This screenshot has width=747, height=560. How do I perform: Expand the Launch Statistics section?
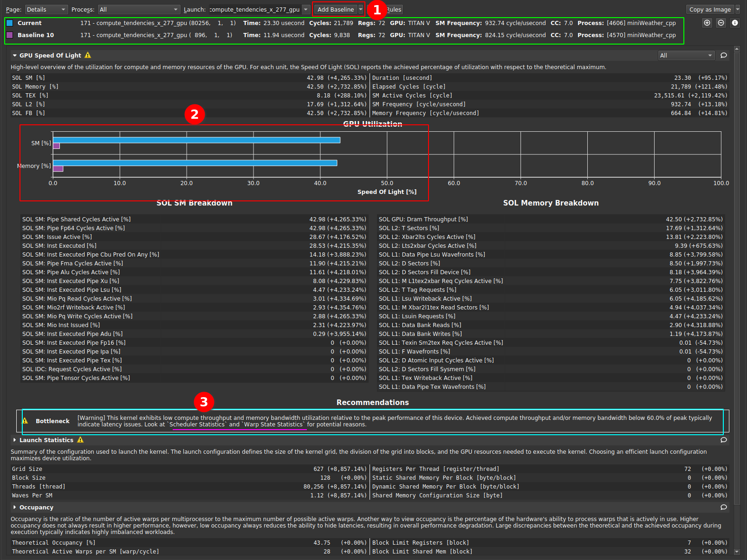(x=15, y=440)
